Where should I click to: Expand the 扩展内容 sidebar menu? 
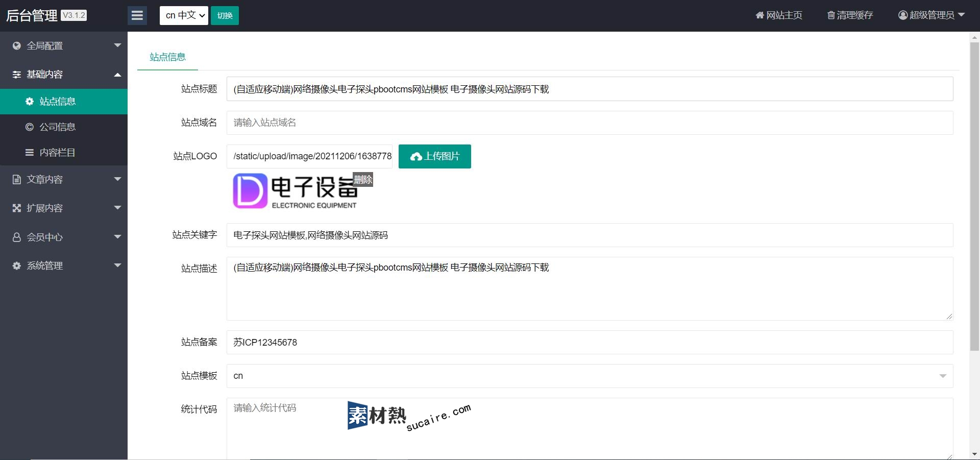pos(64,208)
